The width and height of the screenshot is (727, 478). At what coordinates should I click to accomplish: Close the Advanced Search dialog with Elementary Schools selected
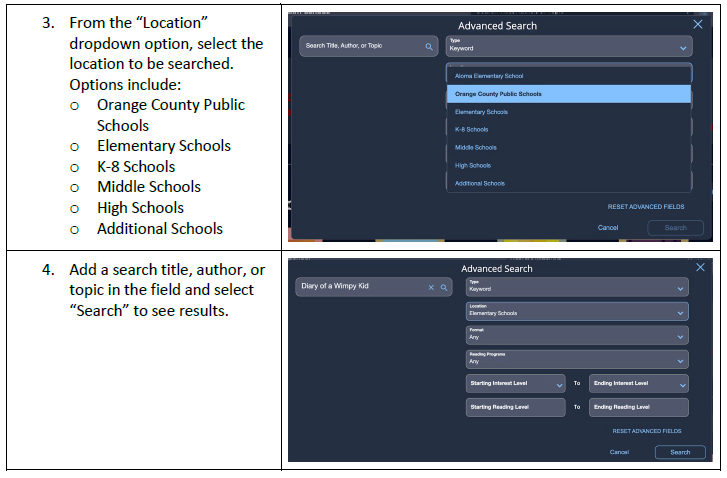[x=700, y=267]
